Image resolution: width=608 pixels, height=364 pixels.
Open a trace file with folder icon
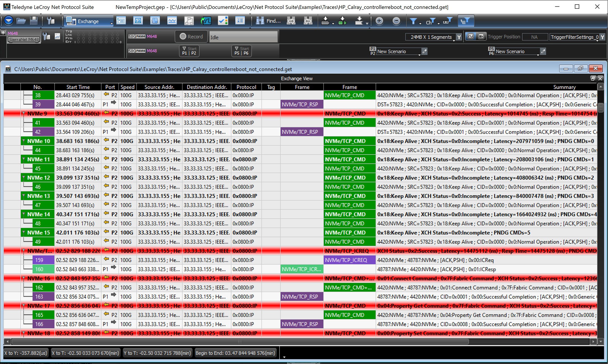point(21,21)
